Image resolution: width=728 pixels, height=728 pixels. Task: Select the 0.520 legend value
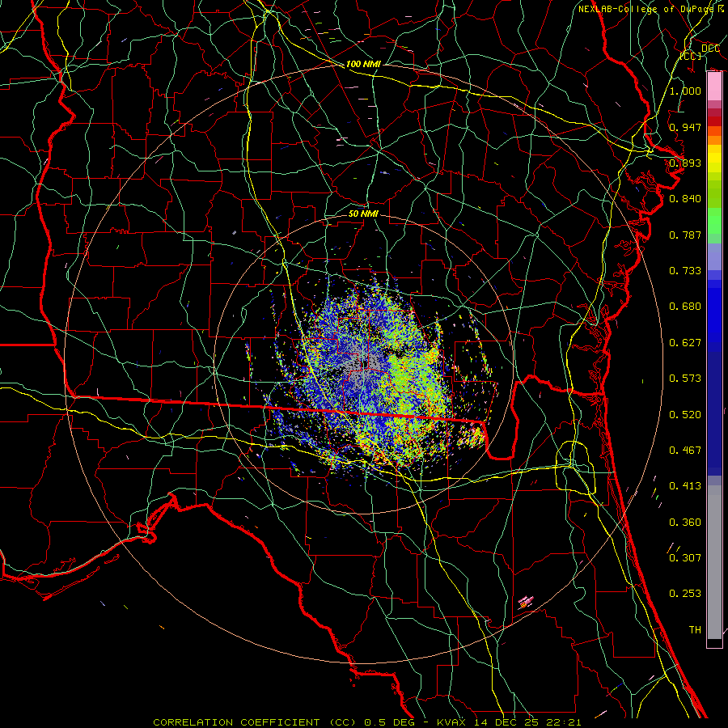(685, 415)
